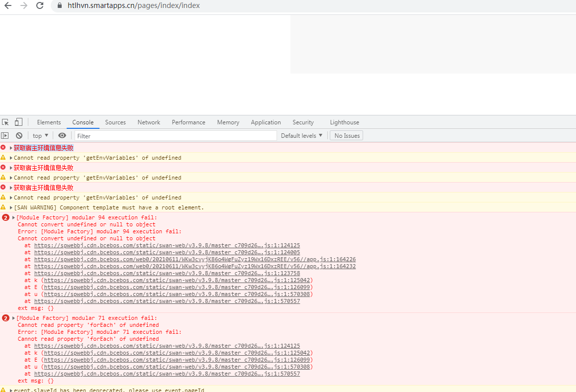Open the top context dropdown
576x392 pixels.
coord(40,136)
